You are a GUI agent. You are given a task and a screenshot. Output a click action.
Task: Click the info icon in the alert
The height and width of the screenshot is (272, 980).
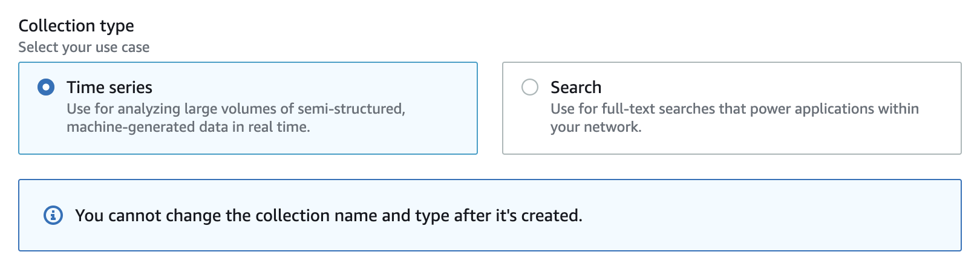(53, 215)
